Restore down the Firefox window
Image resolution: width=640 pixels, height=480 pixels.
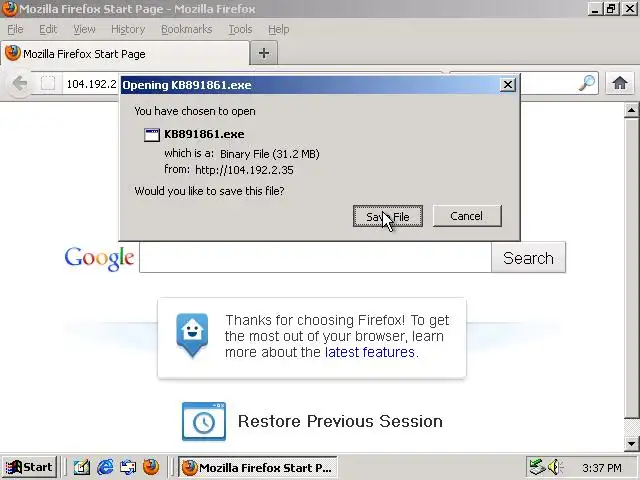pyautogui.click(x=611, y=9)
